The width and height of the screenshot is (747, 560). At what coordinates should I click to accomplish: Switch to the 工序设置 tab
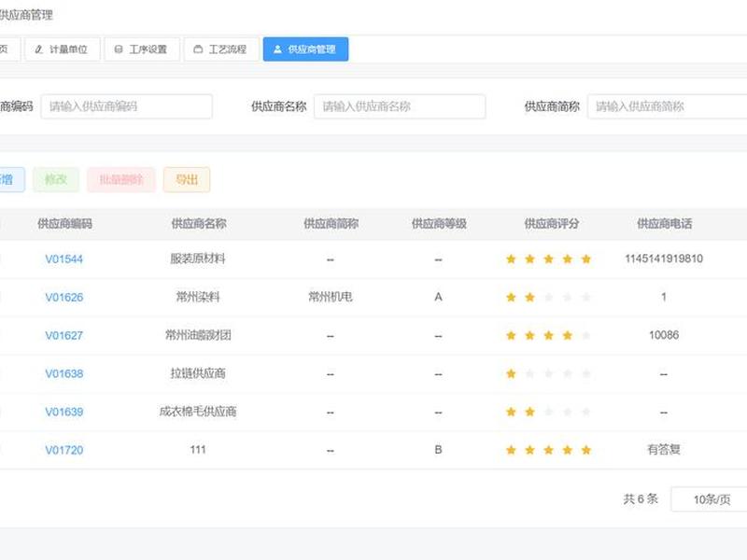click(142, 49)
